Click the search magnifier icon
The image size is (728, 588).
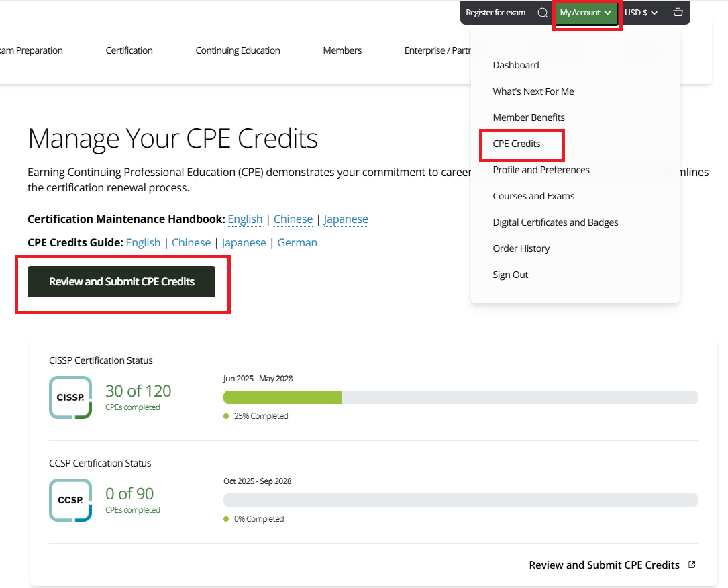(542, 13)
